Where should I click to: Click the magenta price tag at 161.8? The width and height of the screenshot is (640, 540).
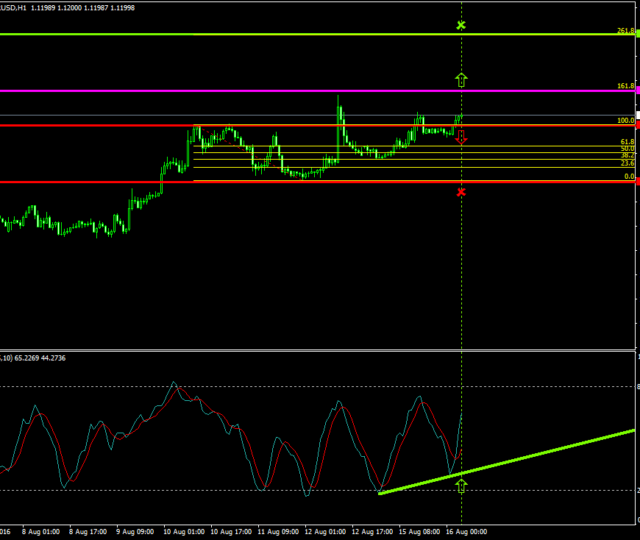(636, 91)
